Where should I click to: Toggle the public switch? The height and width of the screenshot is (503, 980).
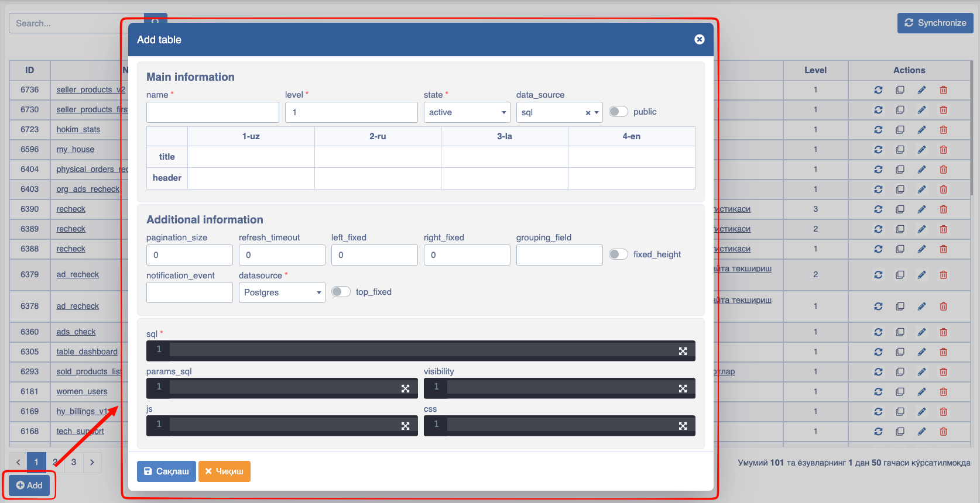click(618, 112)
